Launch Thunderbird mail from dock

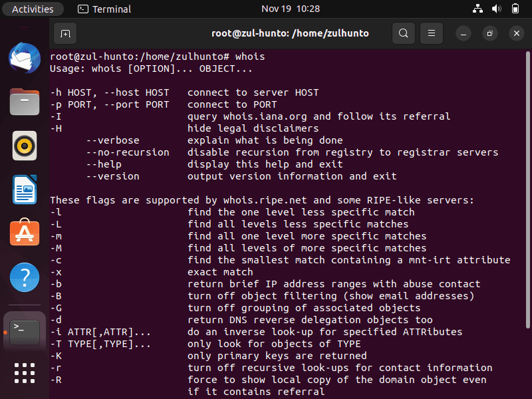pos(25,58)
